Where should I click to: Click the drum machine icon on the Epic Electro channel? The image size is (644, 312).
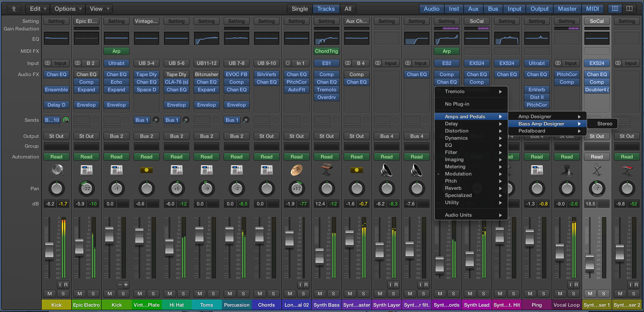pyautogui.click(x=86, y=170)
